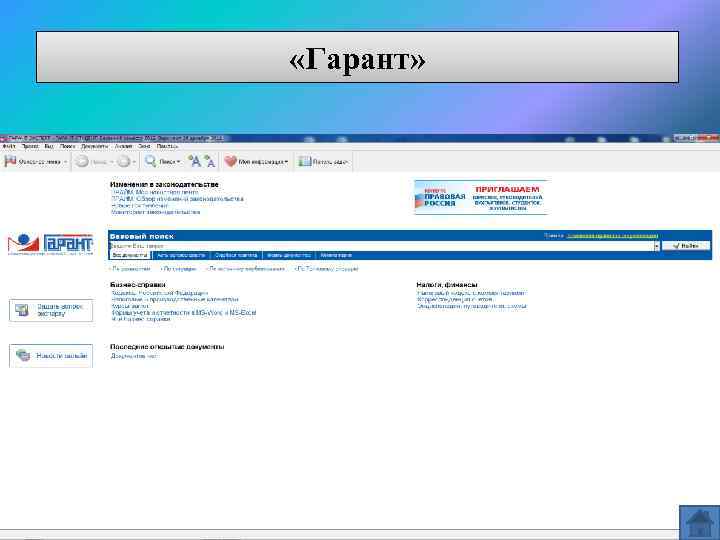
Task: Select the Акты органов власти tab
Action: (x=181, y=255)
